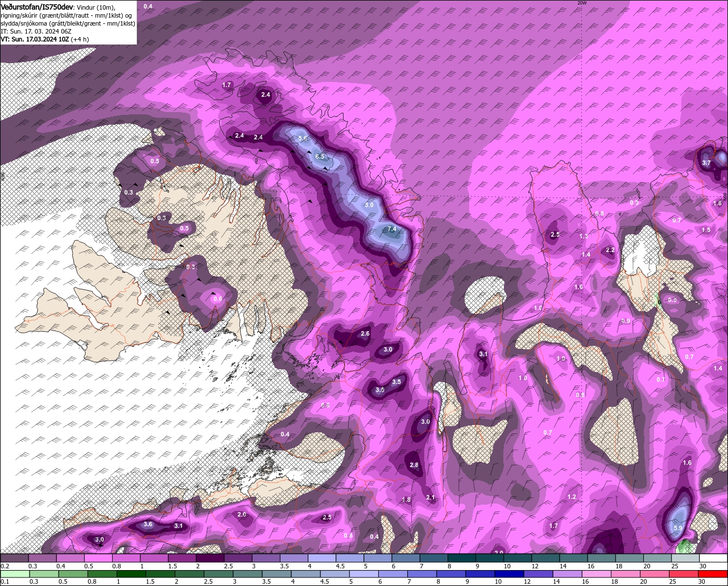Click the 3.6 precipitation value on the map
The width and height of the screenshot is (728, 586).
[148, 524]
